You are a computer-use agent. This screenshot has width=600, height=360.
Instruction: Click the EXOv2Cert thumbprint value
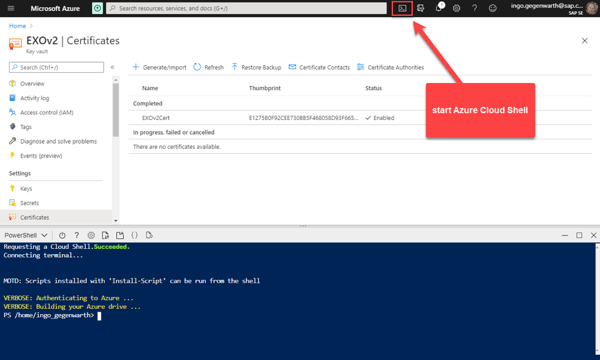[x=303, y=118]
